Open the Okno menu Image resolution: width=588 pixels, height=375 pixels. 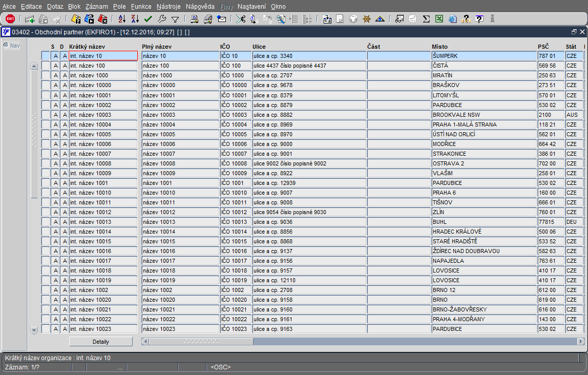click(278, 6)
